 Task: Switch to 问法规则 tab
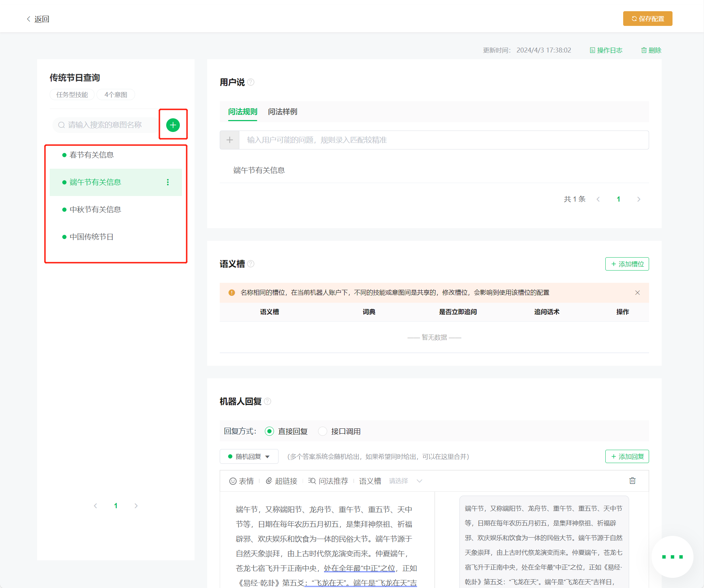click(242, 112)
